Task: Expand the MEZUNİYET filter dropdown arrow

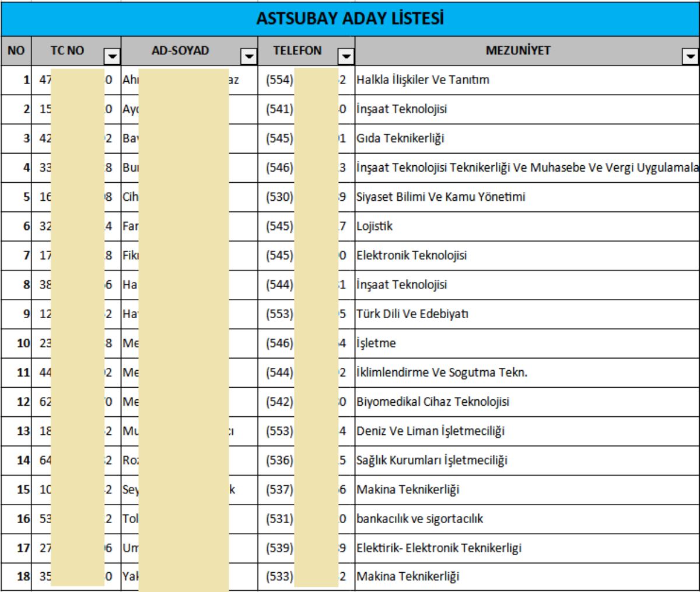Action: (x=691, y=56)
